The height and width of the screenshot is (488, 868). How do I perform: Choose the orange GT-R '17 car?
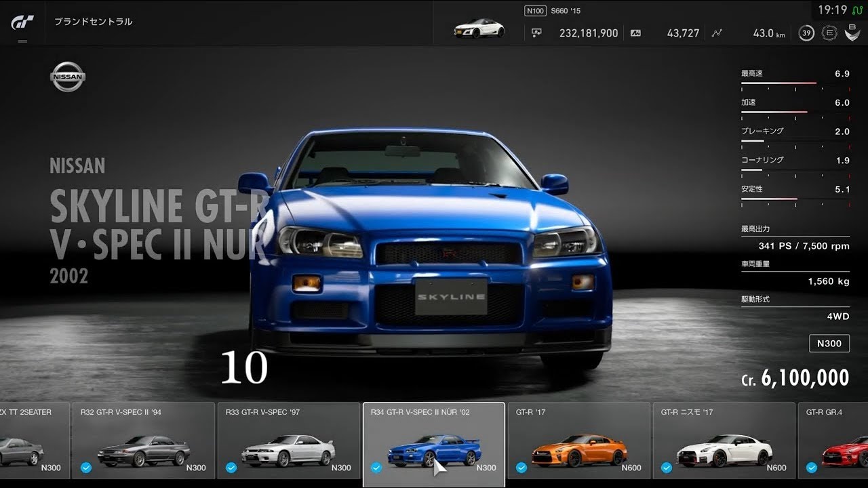578,444
